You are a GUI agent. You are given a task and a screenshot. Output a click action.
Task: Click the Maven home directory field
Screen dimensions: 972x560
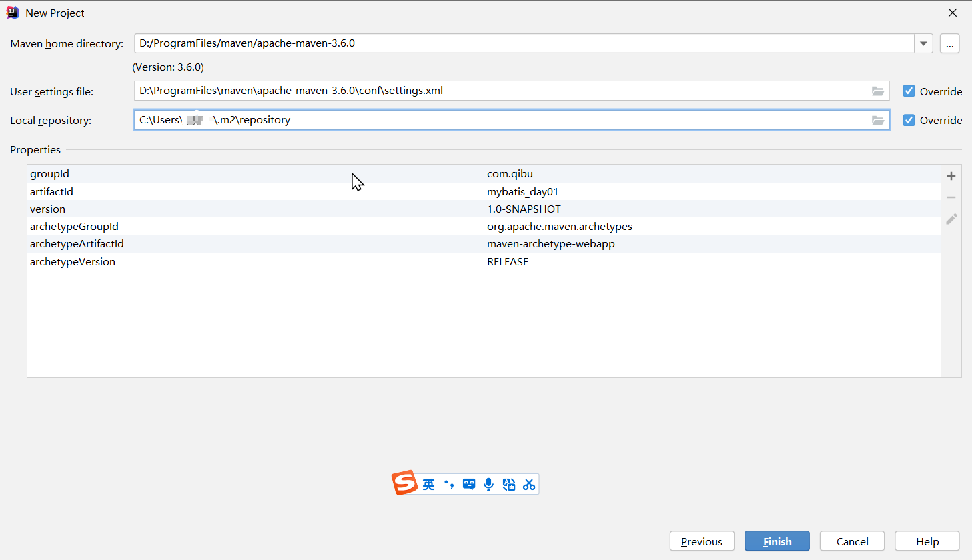(524, 43)
